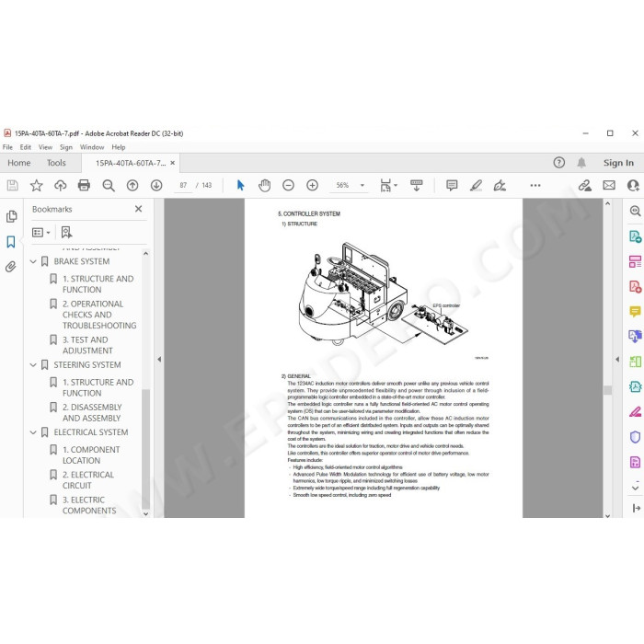Click the Sign In button
644x644 pixels.
click(x=618, y=163)
